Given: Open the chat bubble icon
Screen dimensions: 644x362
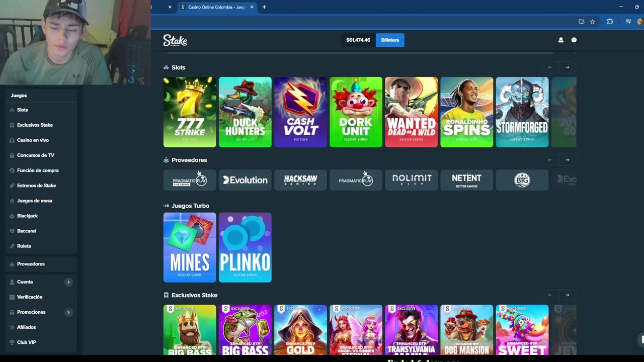Looking at the screenshot, I should (574, 40).
